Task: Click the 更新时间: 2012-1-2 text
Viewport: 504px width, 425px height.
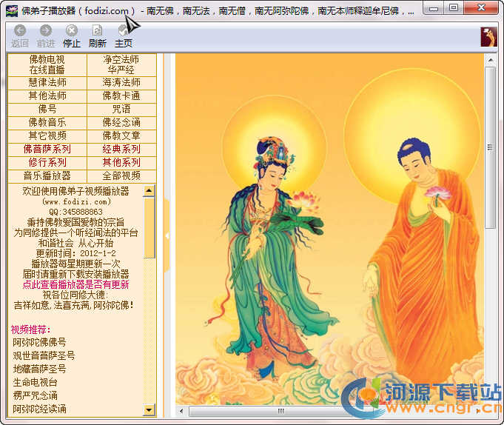Action: pyautogui.click(x=75, y=253)
